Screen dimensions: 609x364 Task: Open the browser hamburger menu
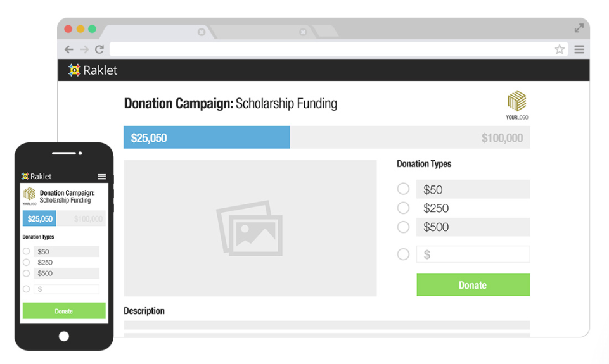pyautogui.click(x=579, y=49)
